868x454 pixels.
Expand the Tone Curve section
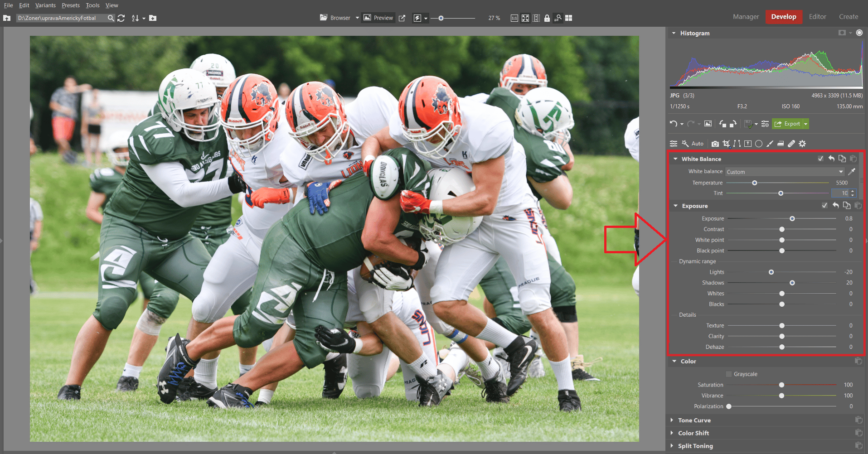tap(672, 420)
